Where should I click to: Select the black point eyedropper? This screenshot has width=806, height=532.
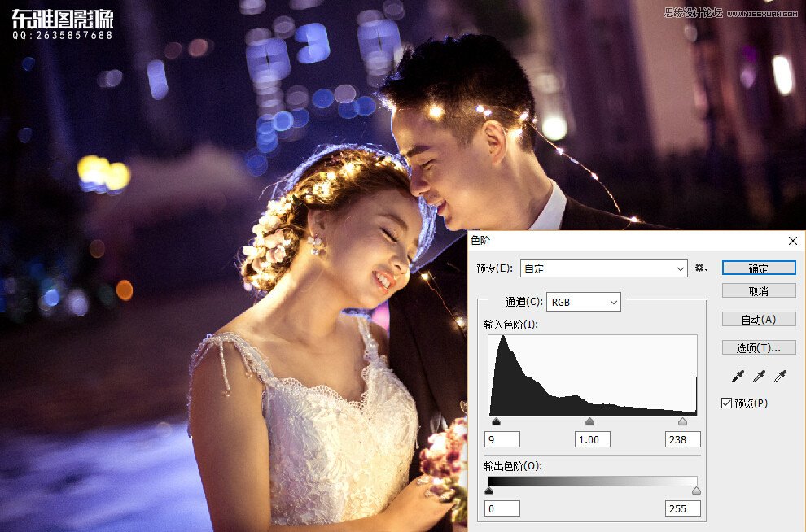737,377
